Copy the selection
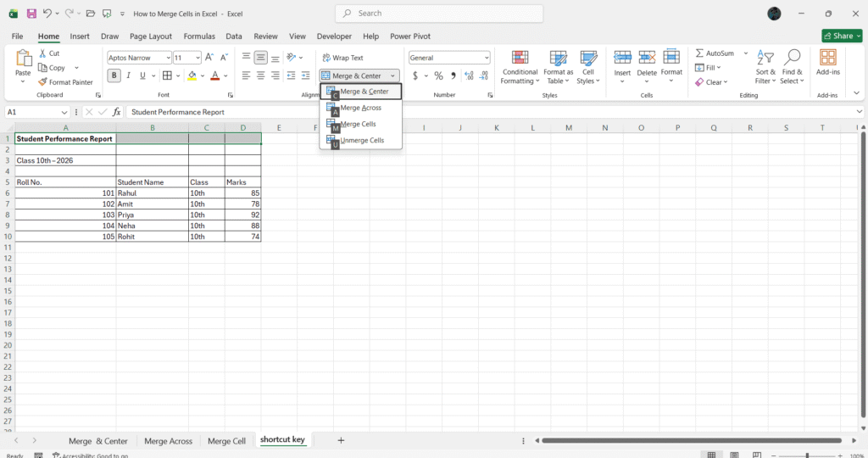Image resolution: width=868 pixels, height=458 pixels. [52, 68]
